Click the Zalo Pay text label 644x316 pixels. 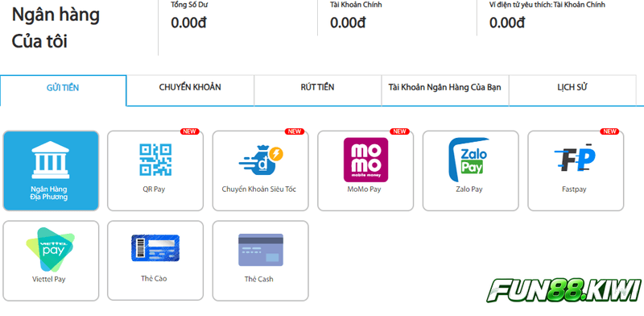pyautogui.click(x=469, y=189)
